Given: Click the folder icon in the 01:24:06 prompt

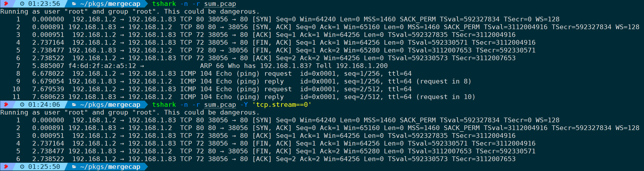Looking at the screenshot, I should coord(74,105).
